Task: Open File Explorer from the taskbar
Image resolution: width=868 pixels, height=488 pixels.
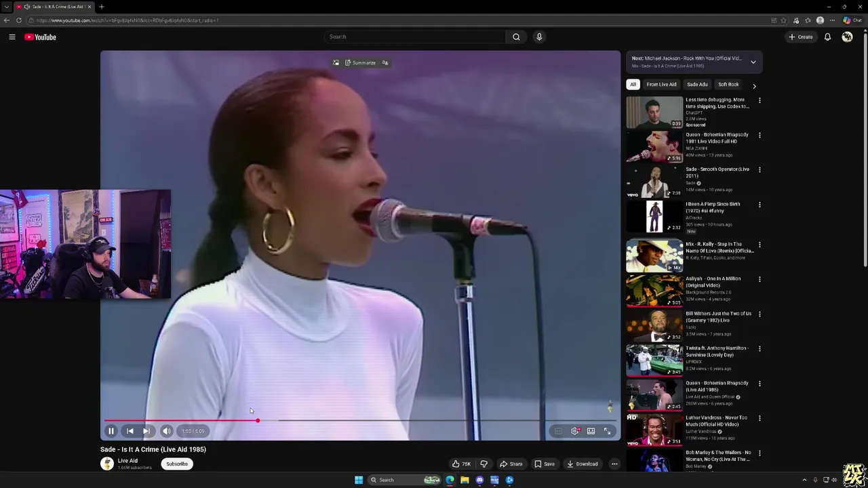Action: point(465,480)
